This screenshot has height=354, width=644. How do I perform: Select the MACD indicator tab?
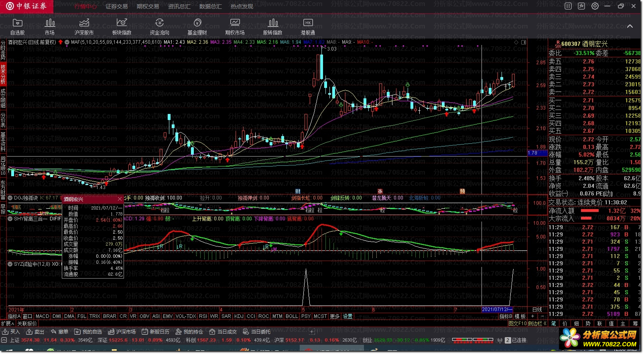click(43, 316)
